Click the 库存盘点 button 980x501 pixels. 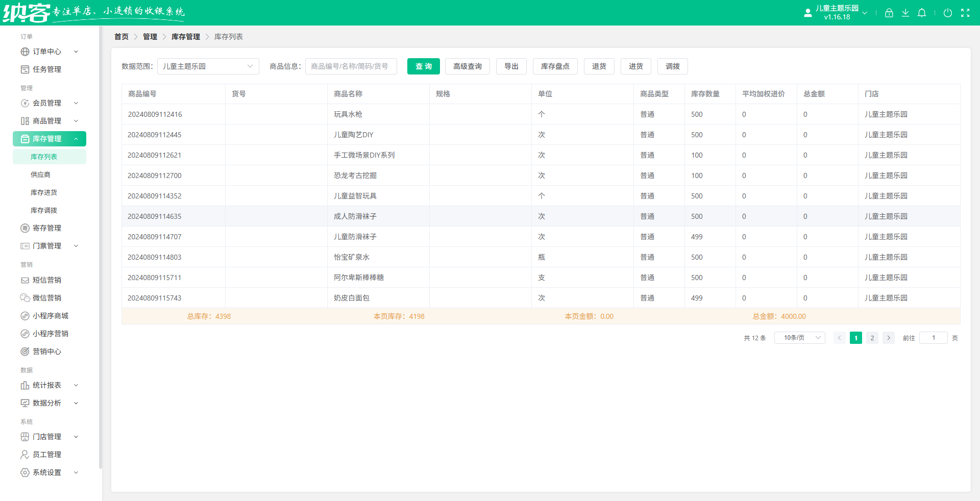pyautogui.click(x=555, y=66)
